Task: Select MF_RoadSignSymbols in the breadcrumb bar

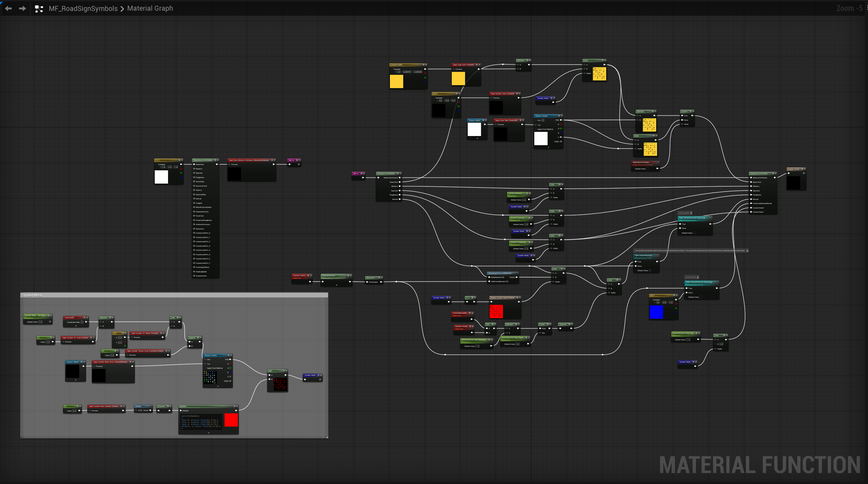Action: [x=83, y=8]
